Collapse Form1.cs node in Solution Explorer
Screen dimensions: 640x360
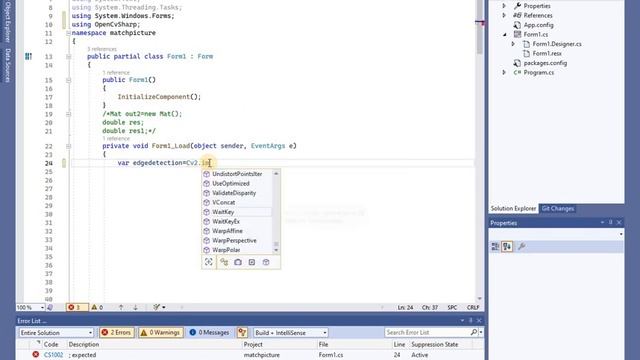click(x=504, y=34)
